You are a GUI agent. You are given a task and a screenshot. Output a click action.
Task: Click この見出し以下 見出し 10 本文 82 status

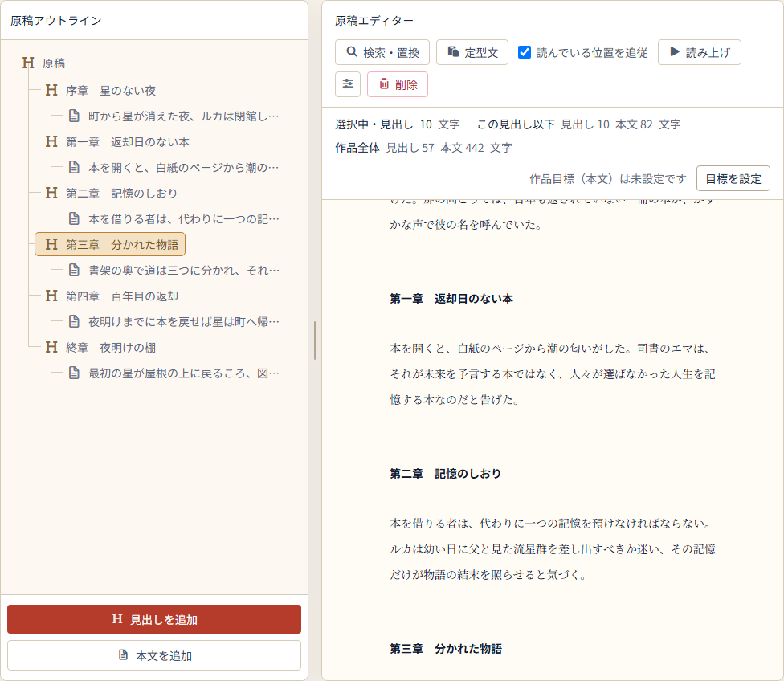579,124
